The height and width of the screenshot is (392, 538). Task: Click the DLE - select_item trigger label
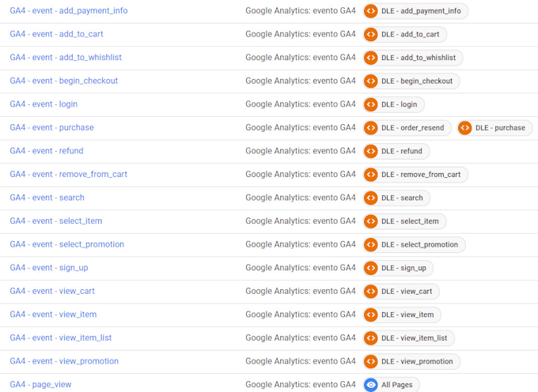410,221
